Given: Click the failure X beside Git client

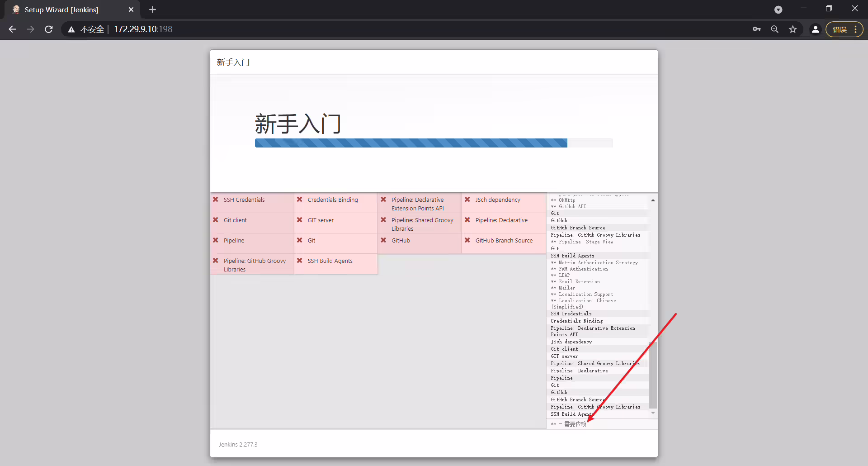Looking at the screenshot, I should (x=216, y=220).
